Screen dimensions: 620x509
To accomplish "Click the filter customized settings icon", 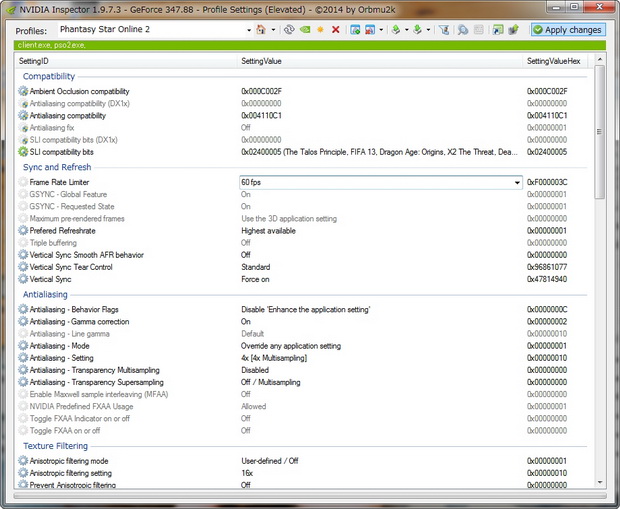I will click(444, 30).
